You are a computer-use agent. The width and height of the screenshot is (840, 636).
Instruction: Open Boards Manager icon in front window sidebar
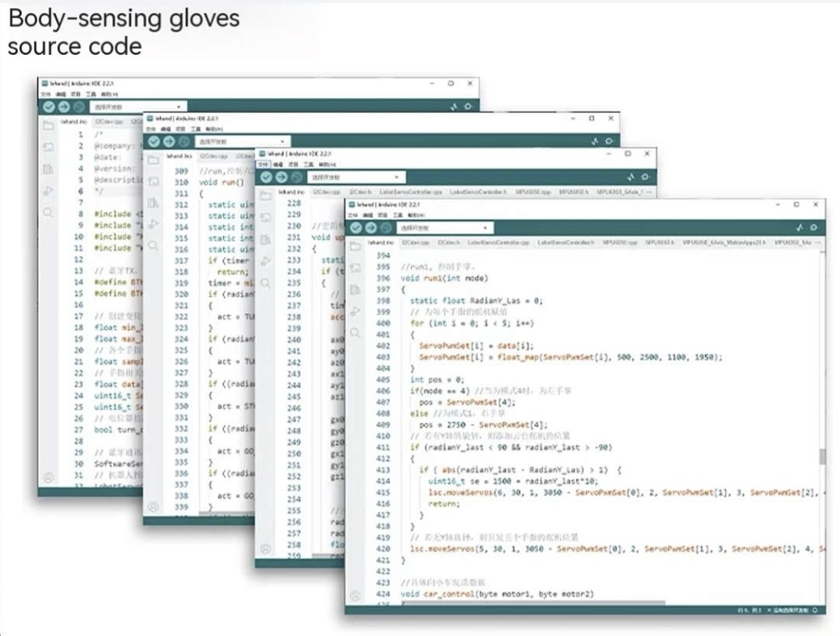355,268
